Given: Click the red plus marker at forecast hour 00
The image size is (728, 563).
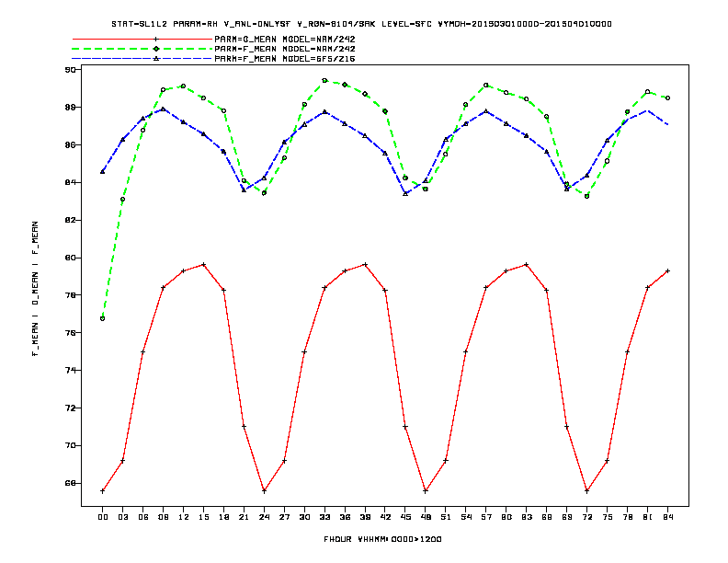Looking at the screenshot, I should pyautogui.click(x=103, y=491).
